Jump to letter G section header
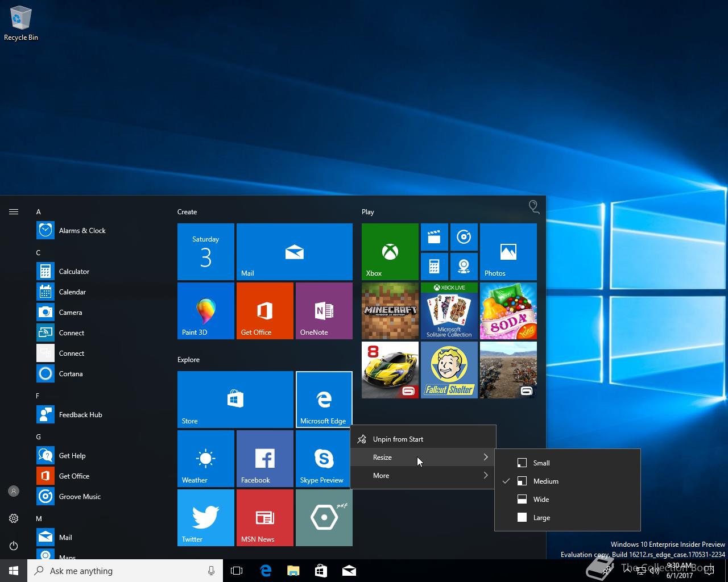 point(38,437)
